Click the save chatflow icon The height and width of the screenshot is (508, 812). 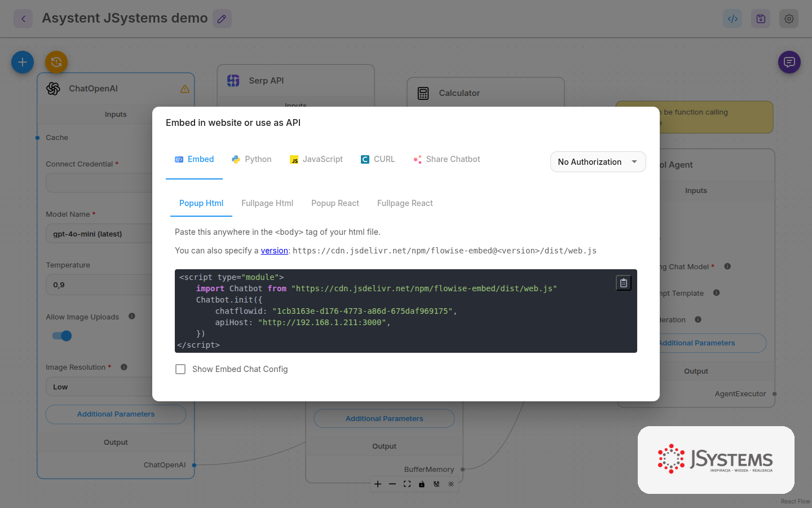pos(761,19)
